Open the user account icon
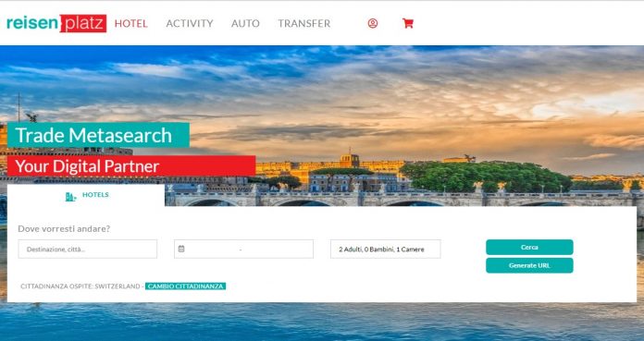Image resolution: width=644 pixels, height=341 pixels. point(373,23)
